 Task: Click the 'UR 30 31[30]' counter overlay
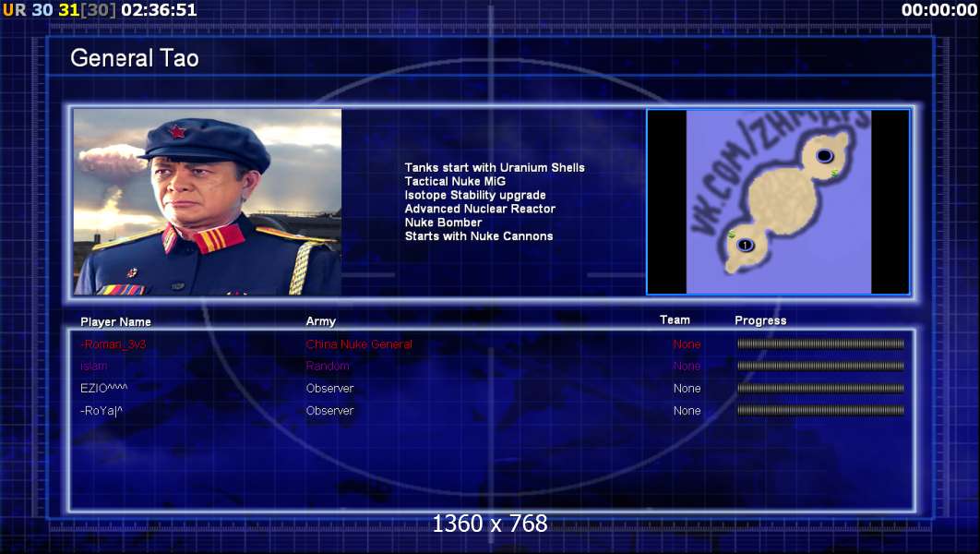[59, 10]
